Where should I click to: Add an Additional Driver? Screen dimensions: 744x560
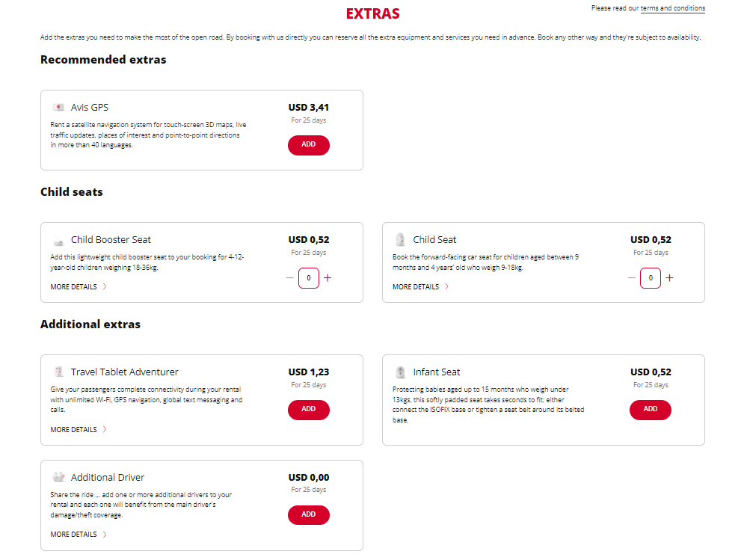click(x=308, y=515)
